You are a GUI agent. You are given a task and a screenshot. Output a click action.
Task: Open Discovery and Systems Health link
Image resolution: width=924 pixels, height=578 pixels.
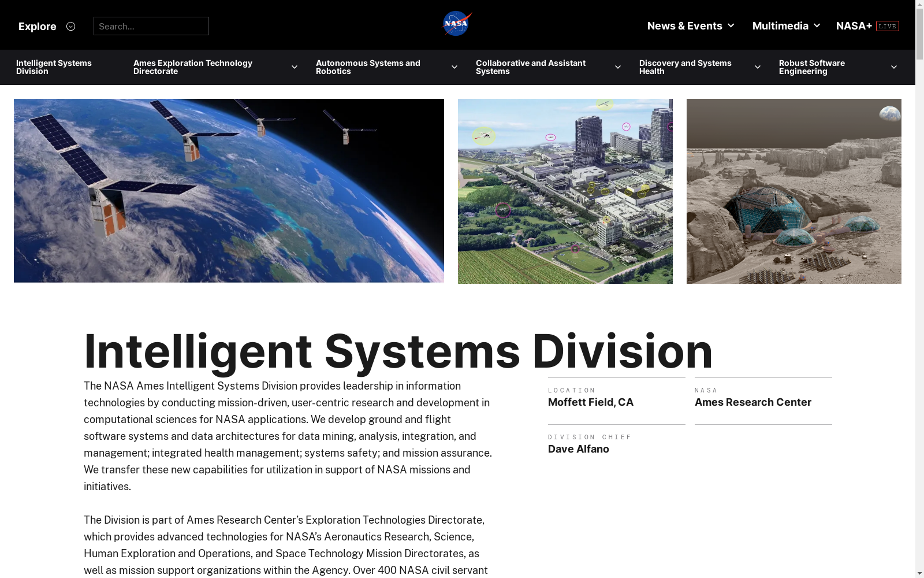click(685, 67)
